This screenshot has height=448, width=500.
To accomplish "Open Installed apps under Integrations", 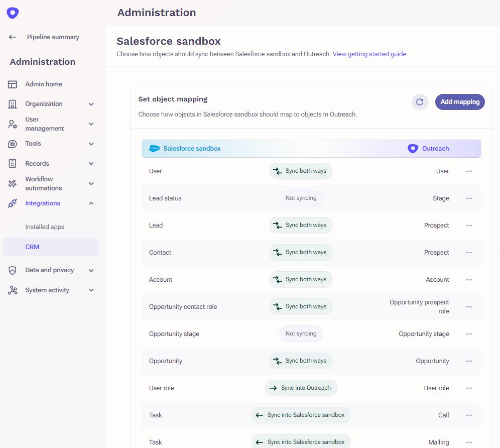I will pos(45,227).
